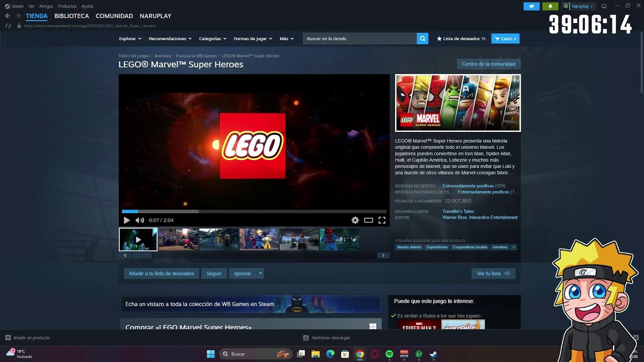Click the plus button to add tags
The width and height of the screenshot is (644, 362).
(514, 247)
